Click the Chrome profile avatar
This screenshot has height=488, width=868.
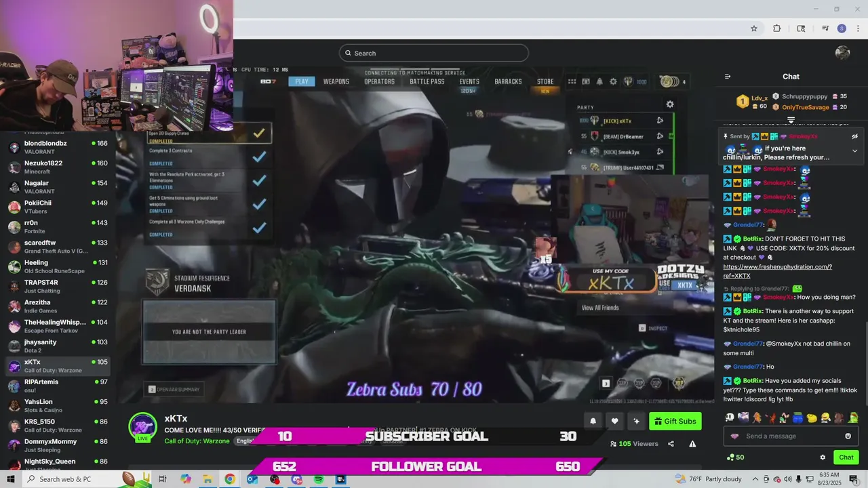click(842, 28)
